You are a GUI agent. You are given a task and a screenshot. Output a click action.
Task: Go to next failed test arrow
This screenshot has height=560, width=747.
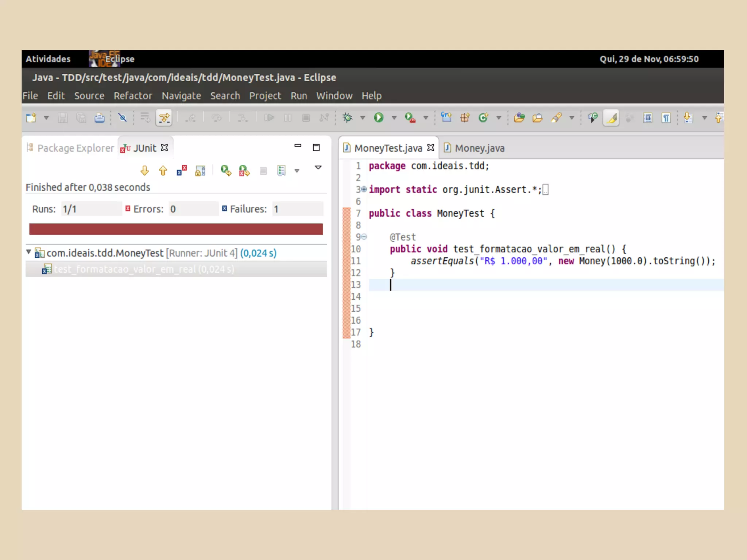pos(144,170)
